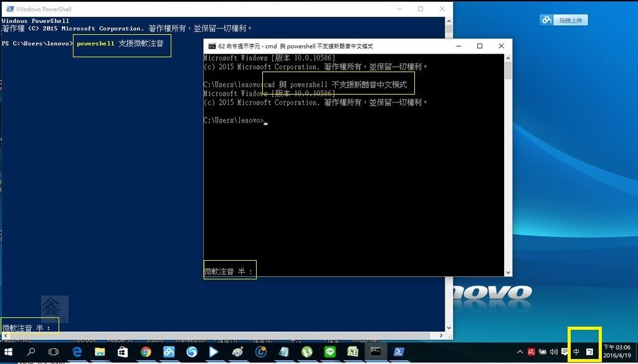Switch to Command Prompt taskbar button
Screen dimensions: 638x364
376,352
